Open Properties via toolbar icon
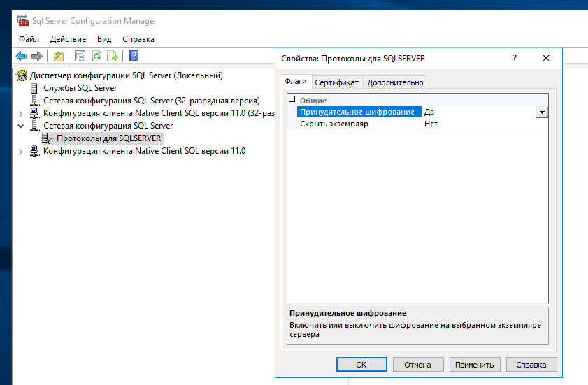Image resolution: width=588 pixels, height=385 pixels. pyautogui.click(x=80, y=56)
